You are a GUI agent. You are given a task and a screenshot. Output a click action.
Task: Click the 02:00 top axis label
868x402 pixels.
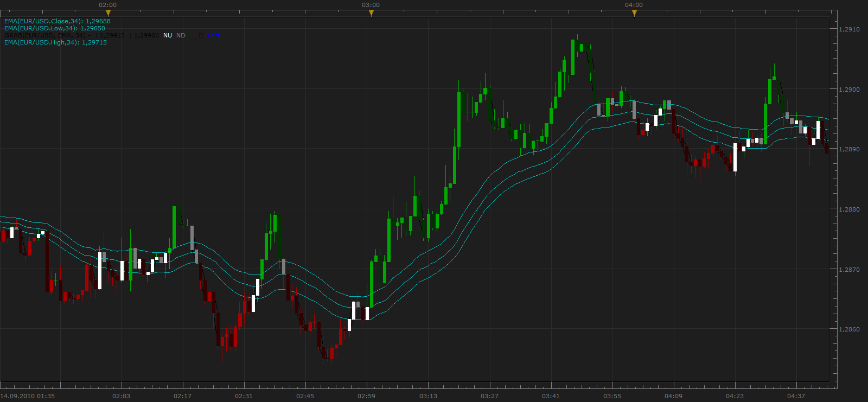(107, 5)
